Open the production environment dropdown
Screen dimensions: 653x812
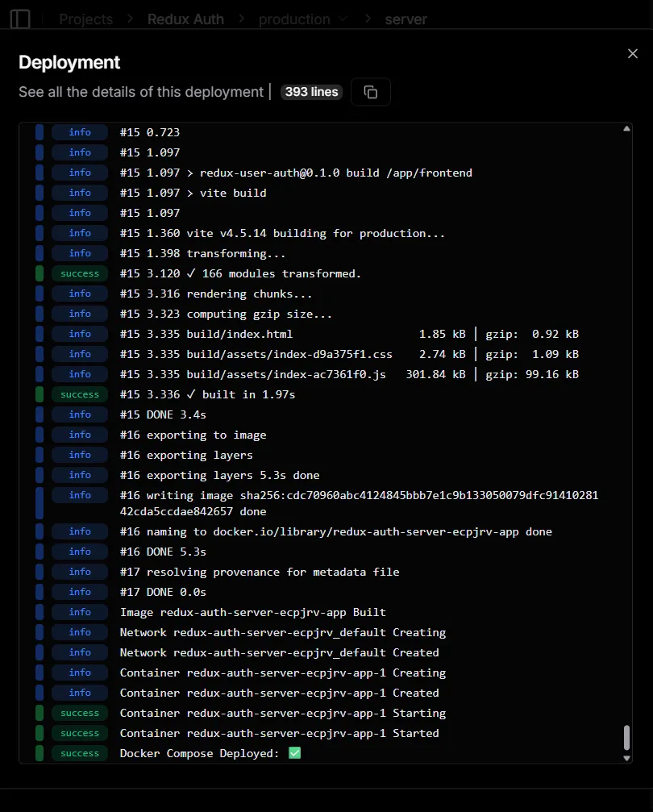(x=294, y=19)
